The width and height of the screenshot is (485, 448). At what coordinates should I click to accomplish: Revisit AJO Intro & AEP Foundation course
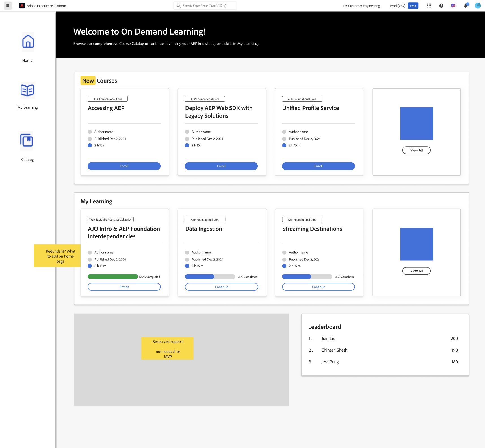[x=124, y=287]
